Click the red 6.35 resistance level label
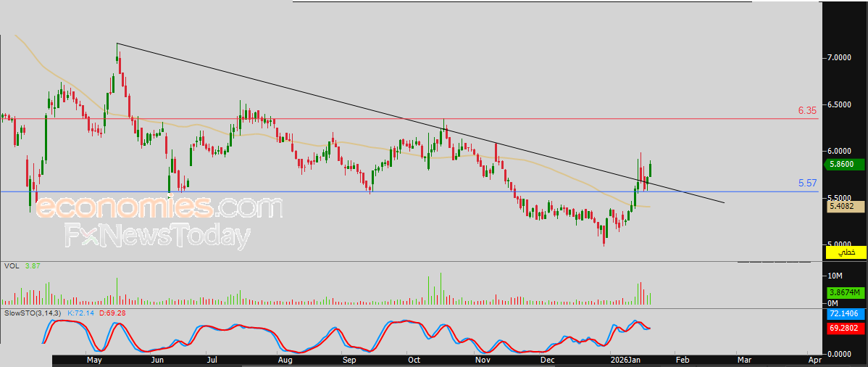This screenshot has width=868, height=367. click(807, 111)
